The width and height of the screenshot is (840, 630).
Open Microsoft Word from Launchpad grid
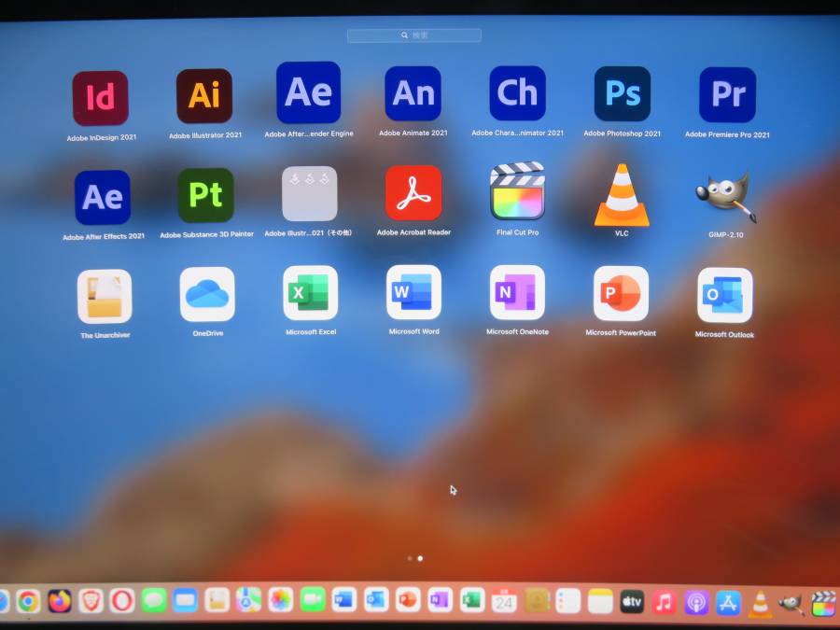(x=414, y=292)
